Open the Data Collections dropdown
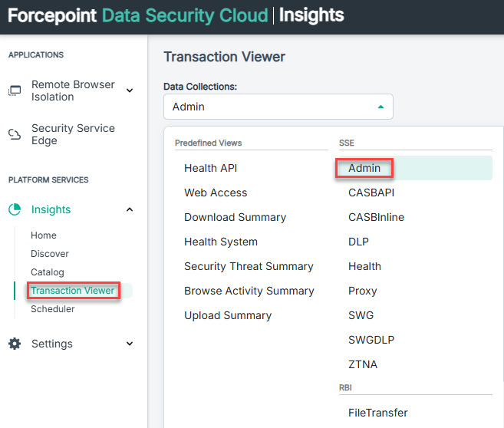Screen dimensions: 504x428 pyautogui.click(x=278, y=107)
